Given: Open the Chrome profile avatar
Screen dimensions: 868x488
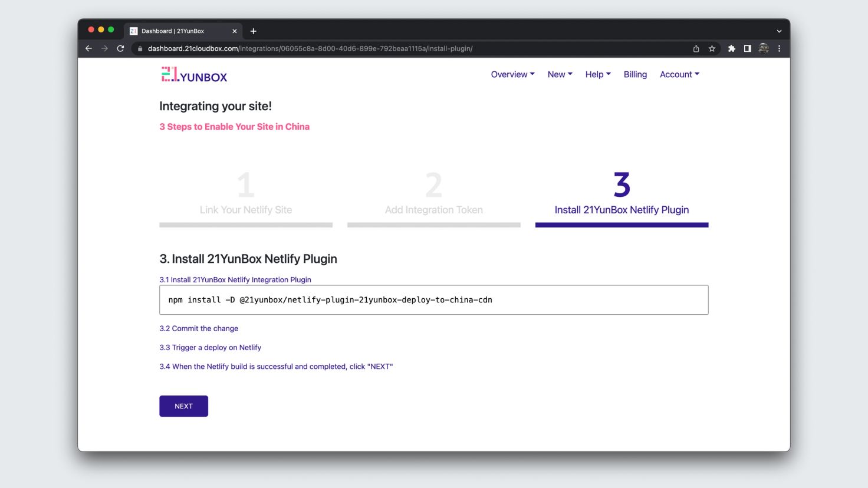Looking at the screenshot, I should (x=764, y=48).
